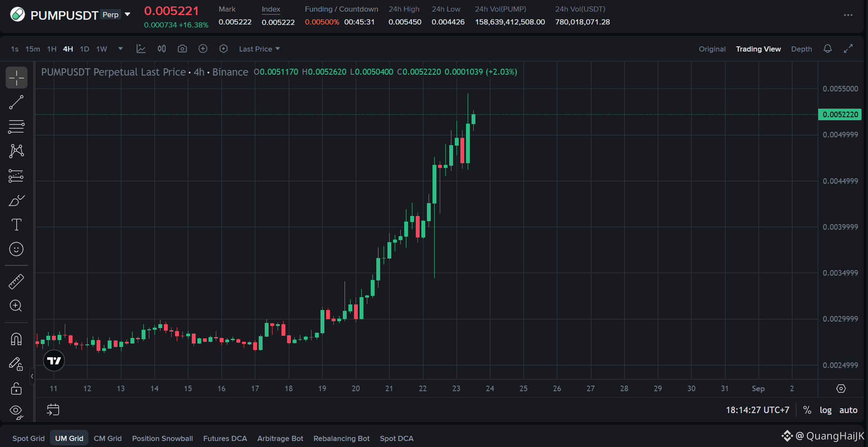Click the plus circle compare icon
868x447 pixels.
203,49
